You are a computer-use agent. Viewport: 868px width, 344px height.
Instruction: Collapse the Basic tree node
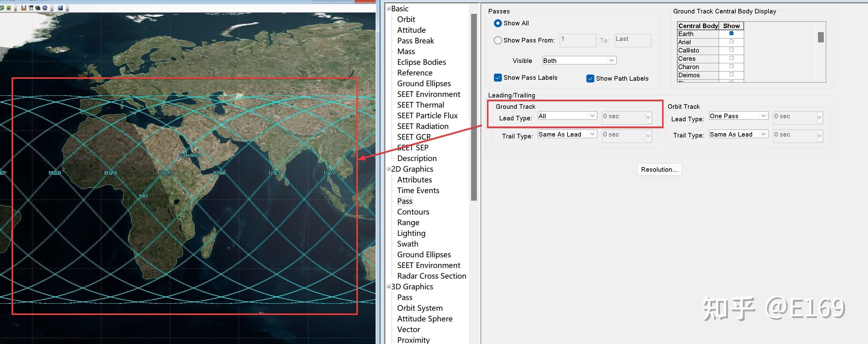pos(388,9)
